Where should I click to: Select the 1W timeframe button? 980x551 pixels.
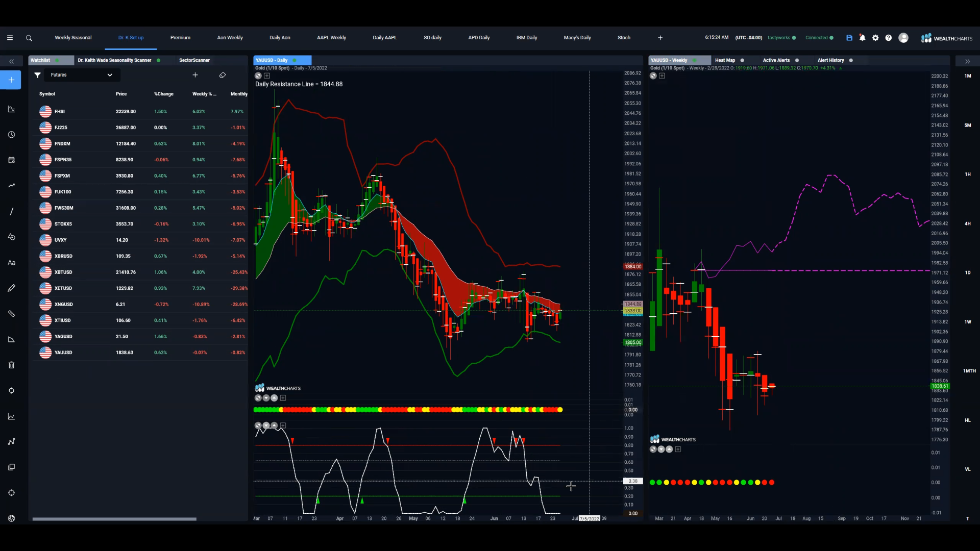[968, 322]
